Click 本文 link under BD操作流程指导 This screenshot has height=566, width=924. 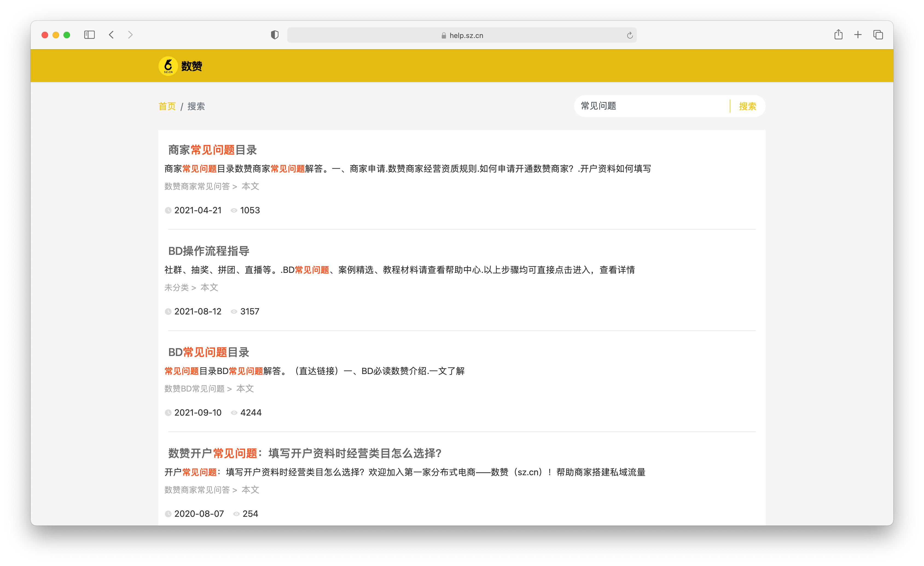pos(209,287)
